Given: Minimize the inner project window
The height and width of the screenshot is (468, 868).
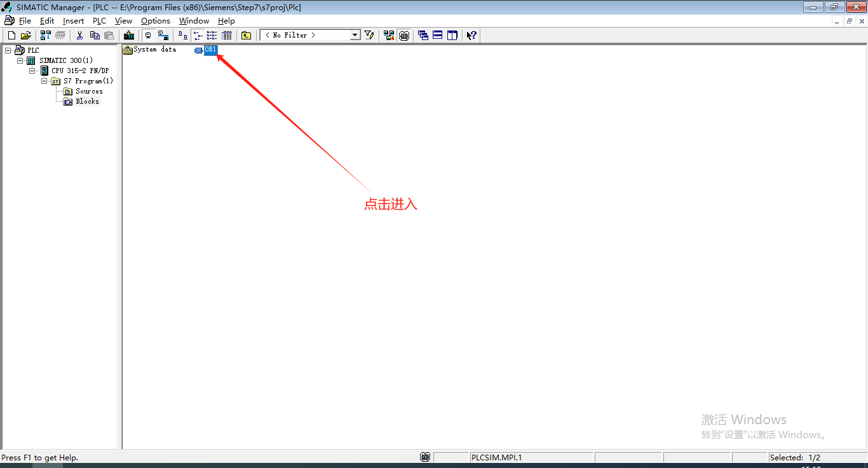Looking at the screenshot, I should 837,21.
